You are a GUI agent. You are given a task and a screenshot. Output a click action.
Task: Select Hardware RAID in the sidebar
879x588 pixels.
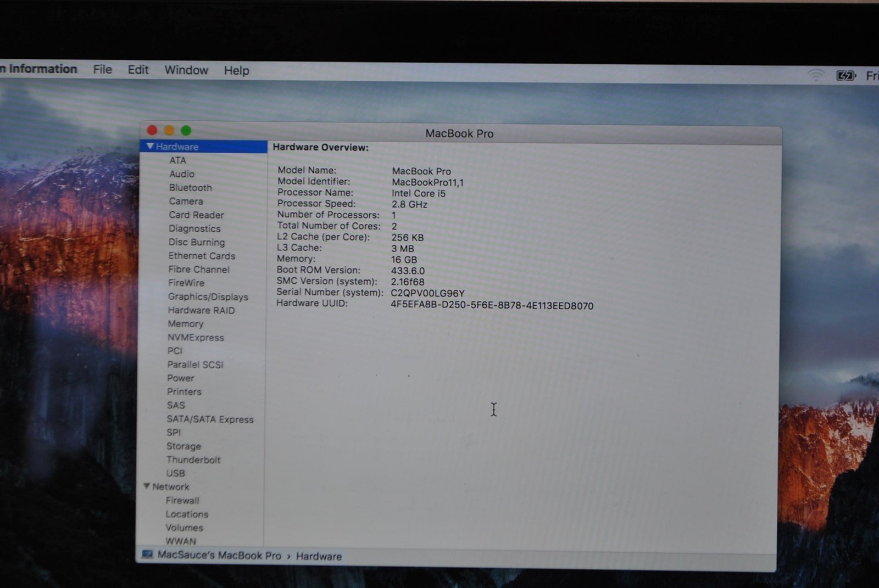201,310
